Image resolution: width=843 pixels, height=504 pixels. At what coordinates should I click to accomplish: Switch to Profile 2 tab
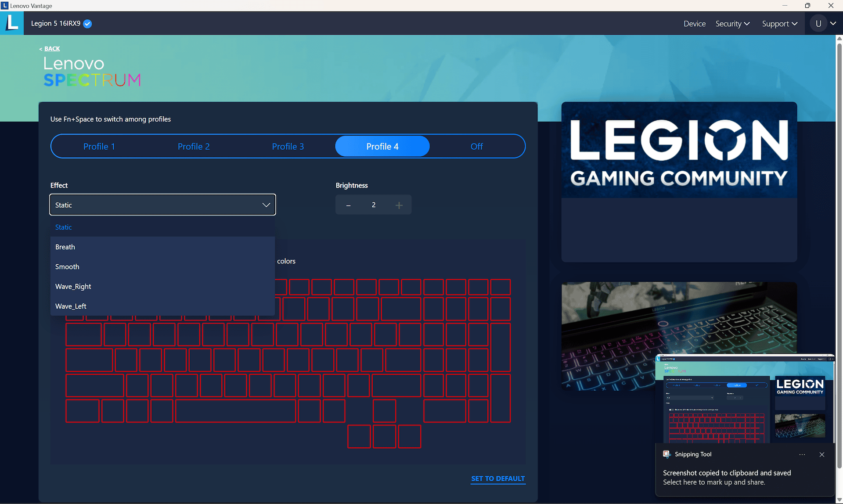pos(194,146)
